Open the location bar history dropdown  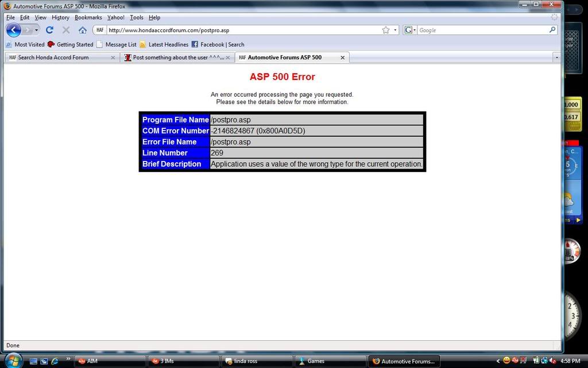396,30
